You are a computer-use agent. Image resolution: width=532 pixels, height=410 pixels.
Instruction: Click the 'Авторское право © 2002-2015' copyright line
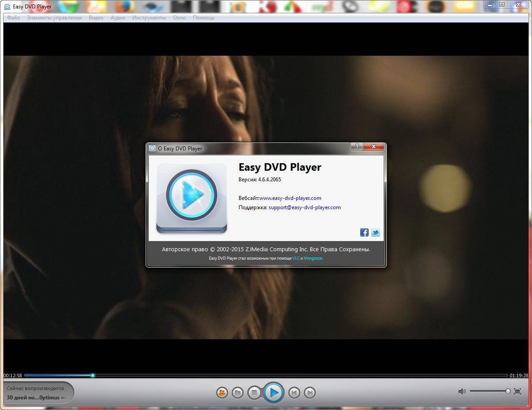266,249
